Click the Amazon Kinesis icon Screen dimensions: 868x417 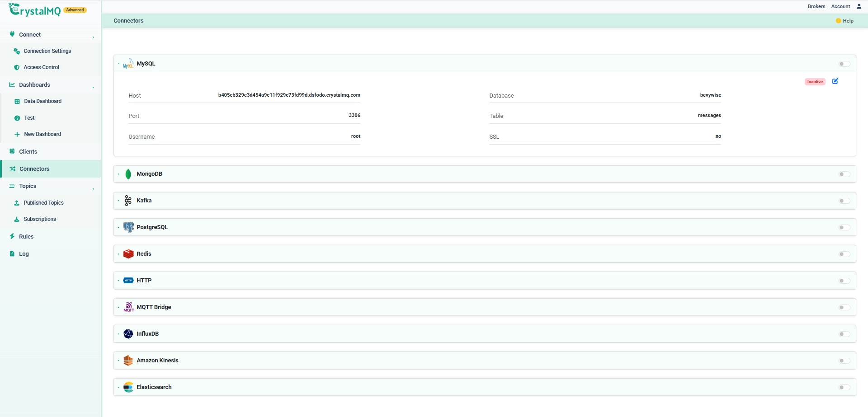coord(128,361)
